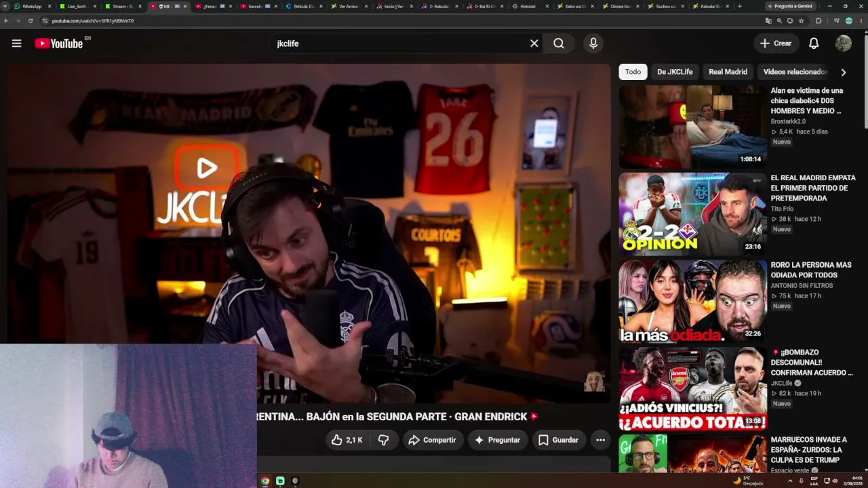Switch to the WhatsApp tab
The width and height of the screenshot is (868, 488).
[x=31, y=6]
